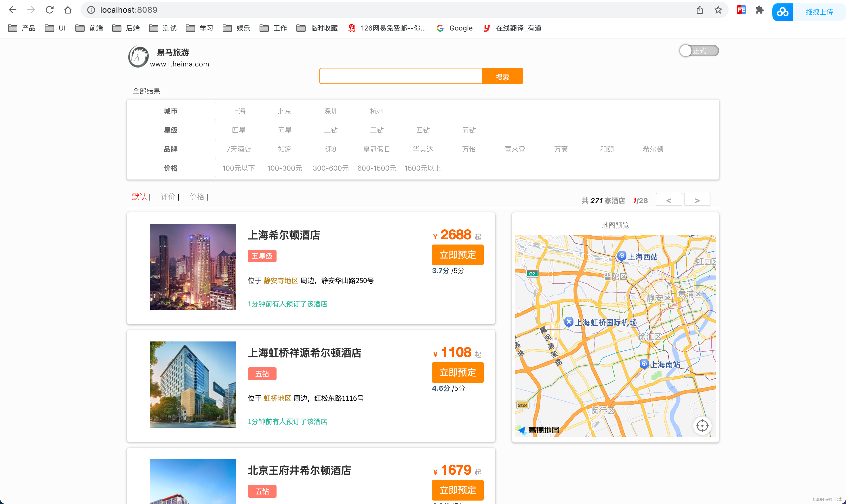This screenshot has width=846, height=504.
Task: Filter price 300-600元
Action: 331,168
